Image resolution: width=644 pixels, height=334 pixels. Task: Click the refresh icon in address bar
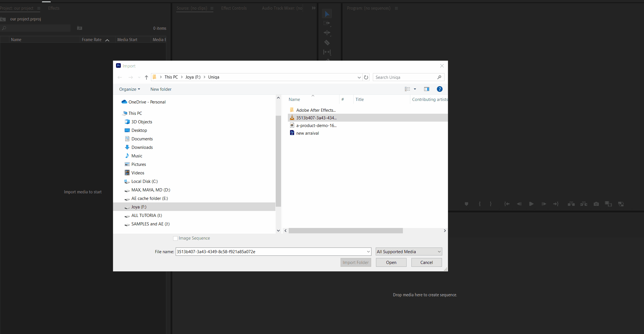pyautogui.click(x=366, y=77)
